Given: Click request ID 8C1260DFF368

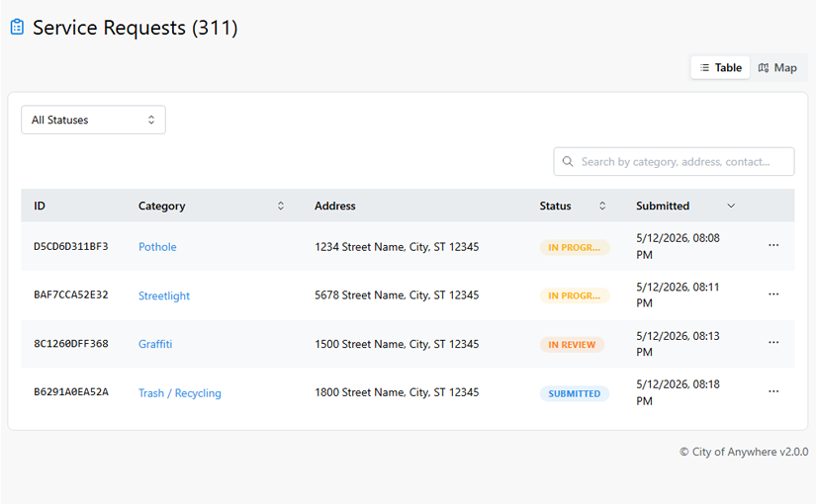Looking at the screenshot, I should click(x=71, y=344).
